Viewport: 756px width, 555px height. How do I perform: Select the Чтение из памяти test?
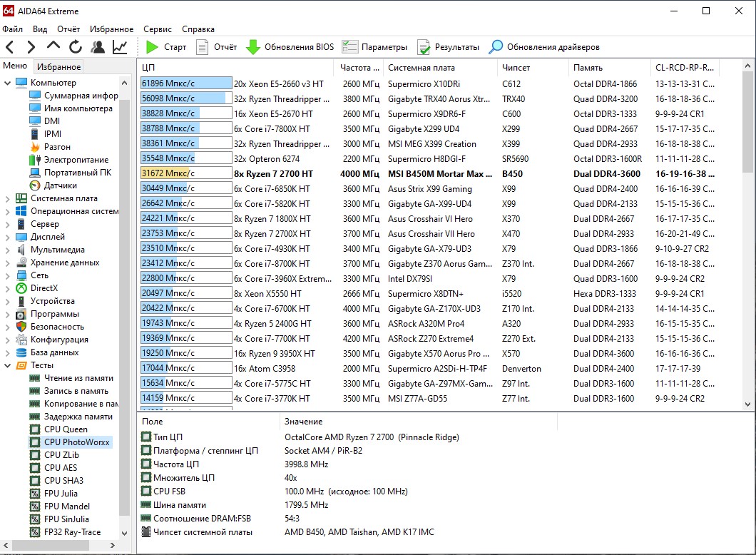tap(78, 378)
